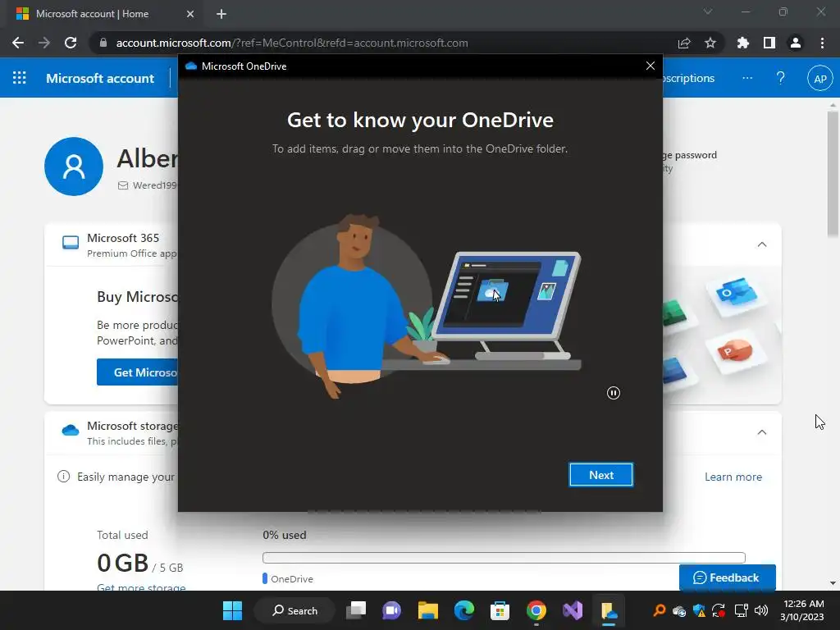Image resolution: width=840 pixels, height=630 pixels.
Task: Collapse the Microsoft 365 card
Action: pyautogui.click(x=762, y=244)
